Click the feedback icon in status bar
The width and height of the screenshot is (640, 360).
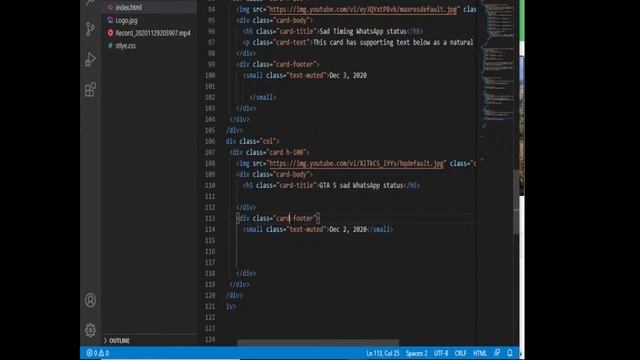point(497,353)
